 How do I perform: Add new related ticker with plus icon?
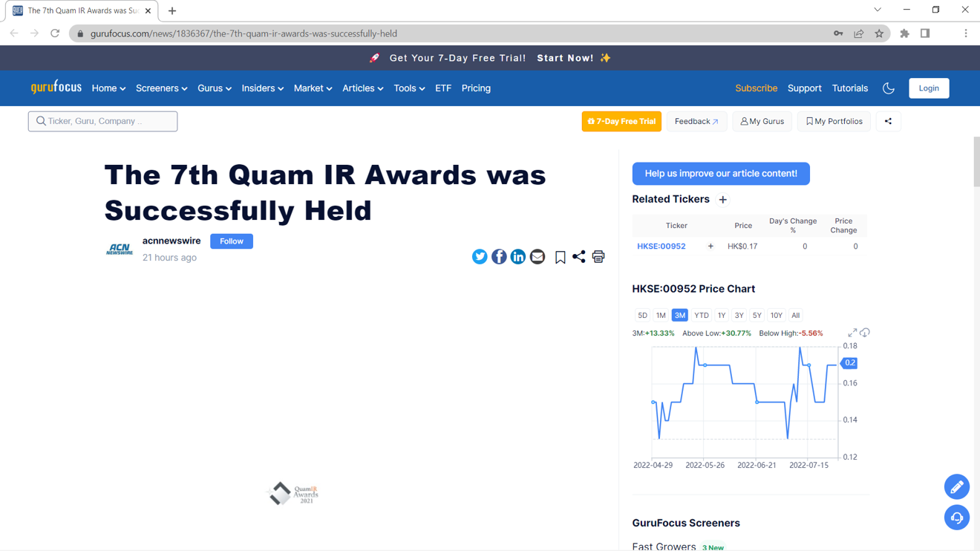pos(722,200)
